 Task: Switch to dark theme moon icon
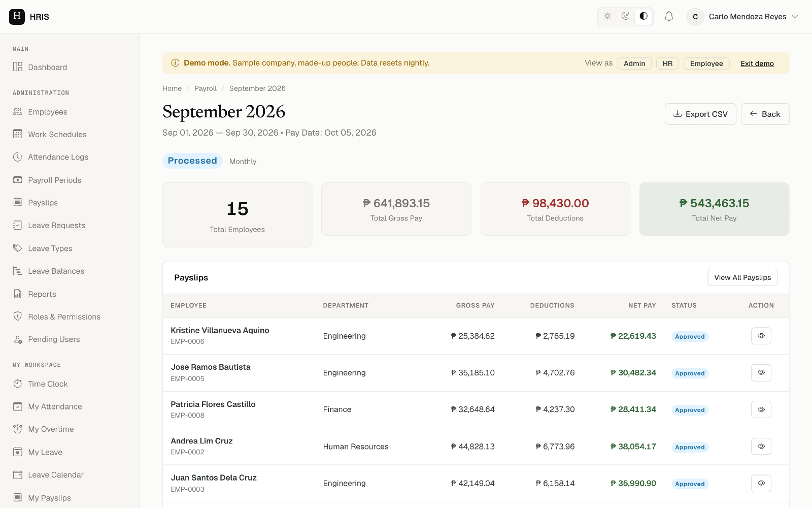click(x=625, y=16)
